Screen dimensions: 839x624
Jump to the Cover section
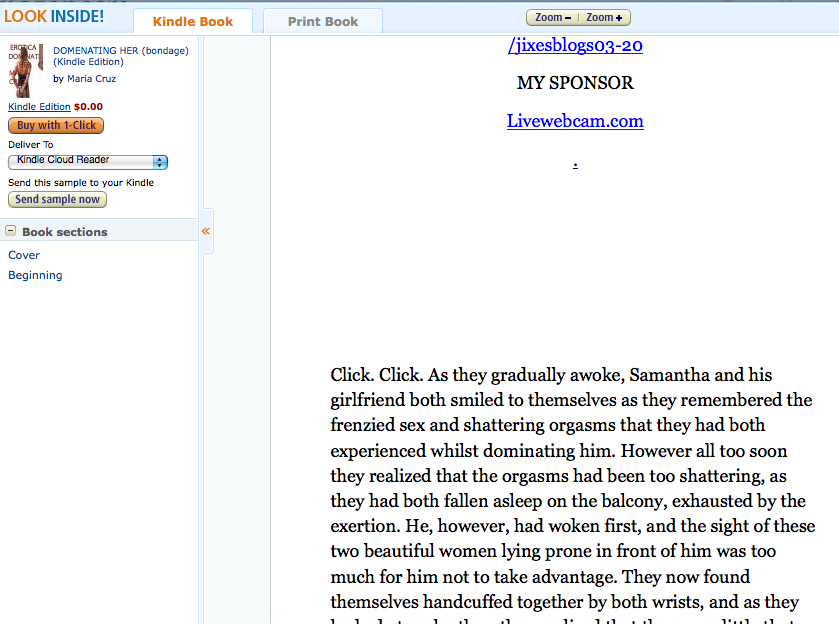[x=24, y=255]
